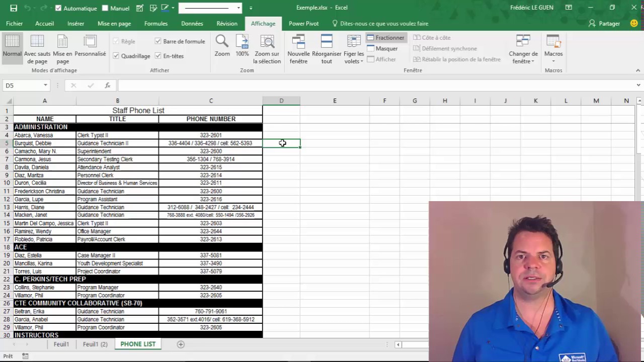Viewport: 644px width, 362px height.
Task: Select the Mise en page view button
Action: [x=62, y=49]
